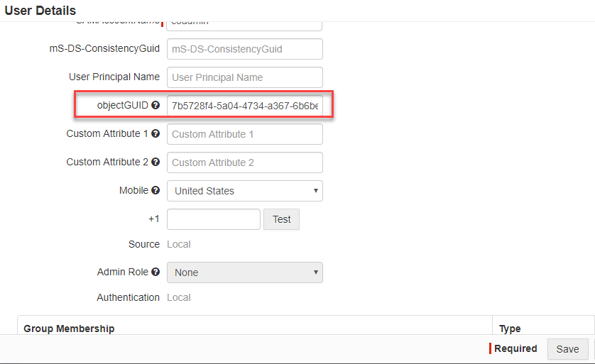
Task: Click the partially hidden sAMAccountName field
Action: point(245,26)
